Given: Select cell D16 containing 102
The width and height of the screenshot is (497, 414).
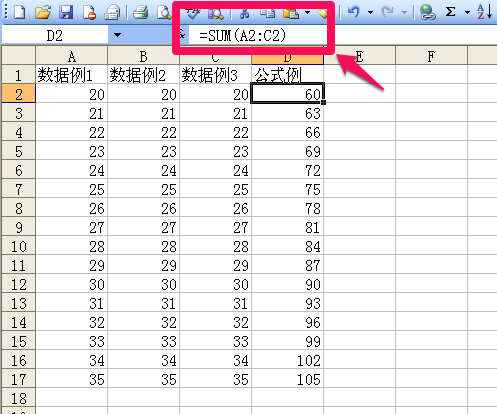Looking at the screenshot, I should (287, 360).
